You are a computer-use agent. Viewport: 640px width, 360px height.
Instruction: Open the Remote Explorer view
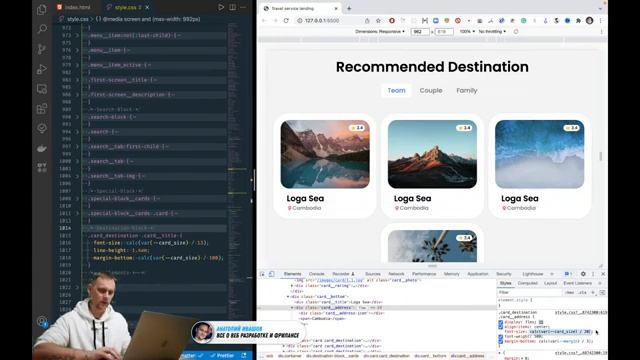(42, 89)
